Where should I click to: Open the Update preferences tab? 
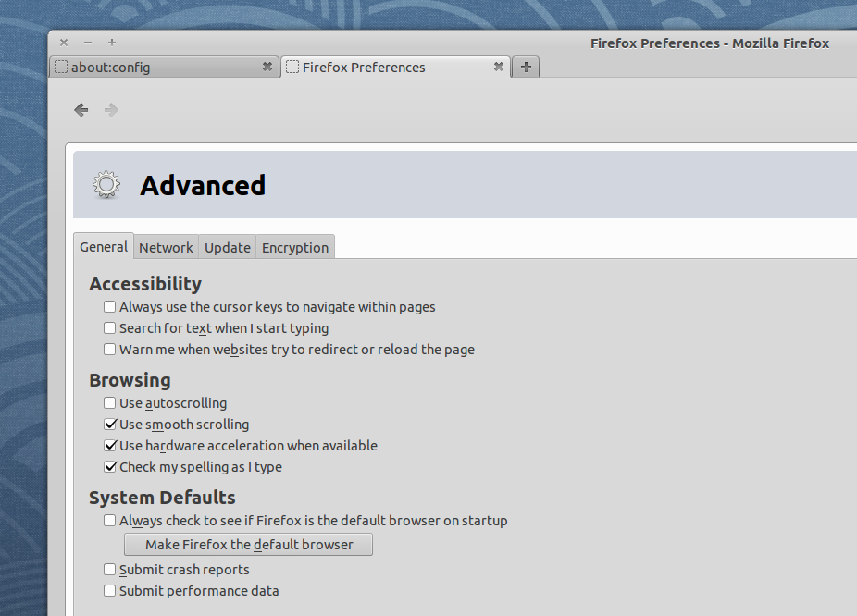pos(228,247)
